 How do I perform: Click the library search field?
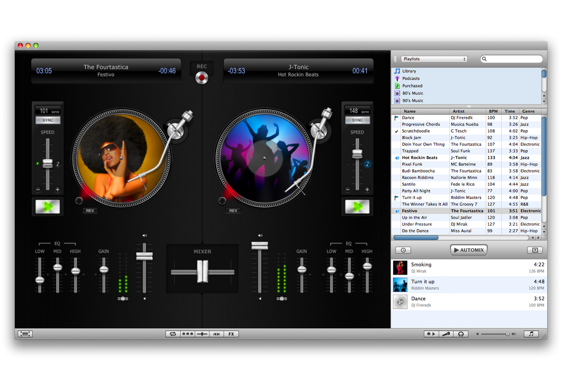(511, 59)
